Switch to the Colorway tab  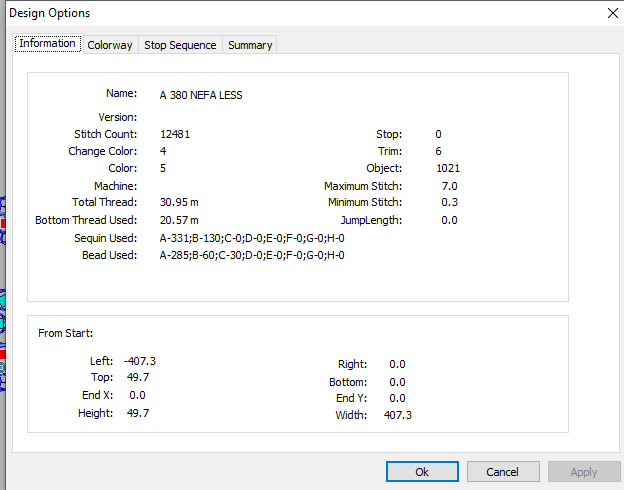(110, 45)
